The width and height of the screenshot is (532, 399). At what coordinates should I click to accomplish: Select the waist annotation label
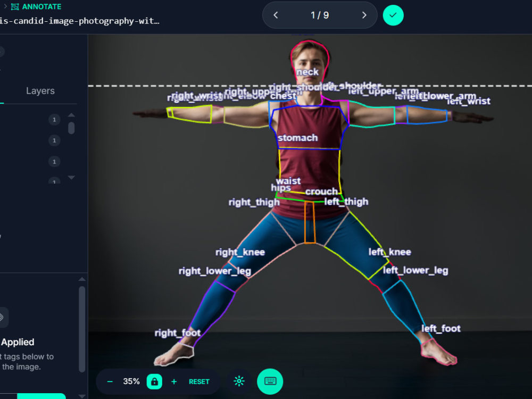(x=288, y=181)
